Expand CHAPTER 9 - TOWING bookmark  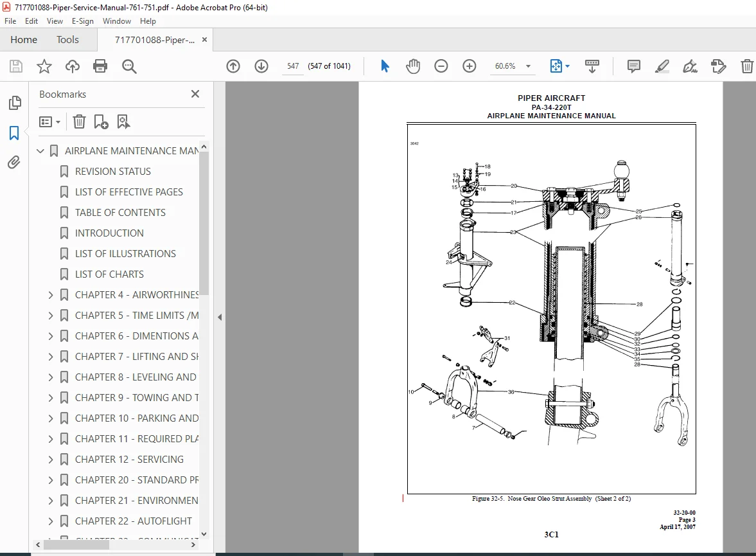click(x=51, y=398)
